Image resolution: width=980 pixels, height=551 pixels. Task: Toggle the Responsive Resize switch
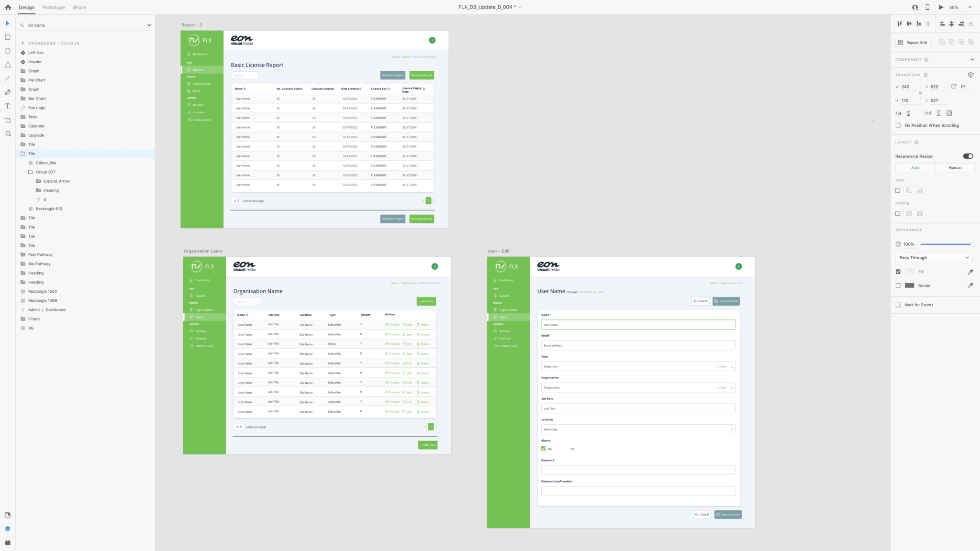tap(968, 156)
